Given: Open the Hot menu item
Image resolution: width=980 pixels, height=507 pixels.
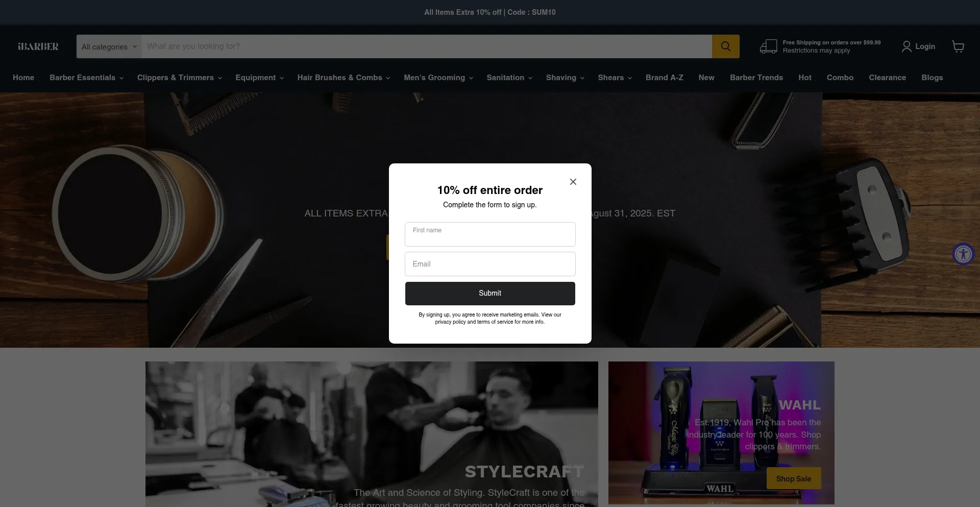Looking at the screenshot, I should click(805, 78).
